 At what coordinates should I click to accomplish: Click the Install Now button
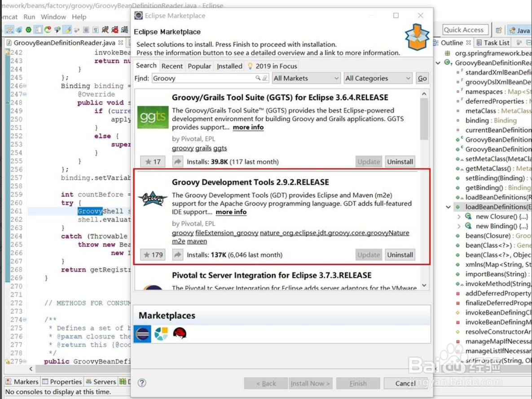pyautogui.click(x=310, y=383)
